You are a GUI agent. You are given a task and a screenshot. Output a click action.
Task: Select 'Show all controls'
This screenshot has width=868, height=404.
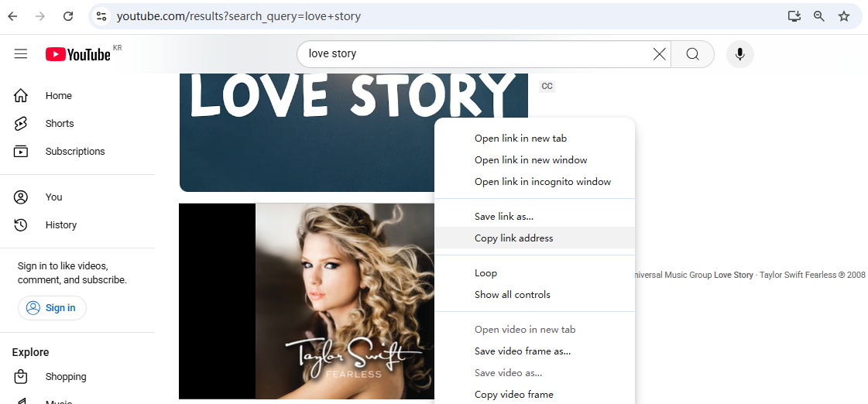click(x=534, y=294)
